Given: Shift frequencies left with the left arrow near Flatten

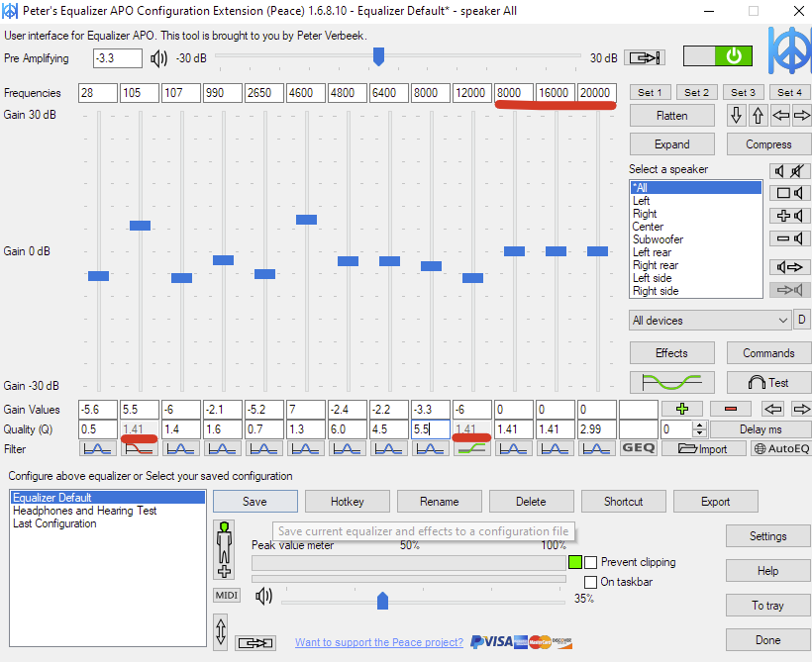Looking at the screenshot, I should (780, 116).
